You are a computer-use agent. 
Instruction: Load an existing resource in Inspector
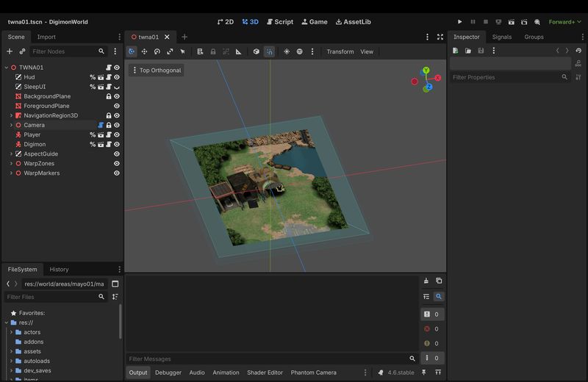468,51
